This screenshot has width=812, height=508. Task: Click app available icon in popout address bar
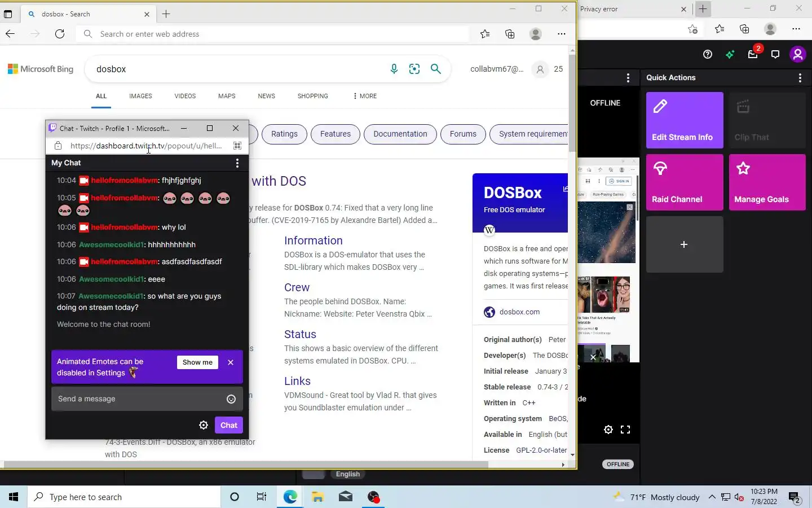[237, 146]
